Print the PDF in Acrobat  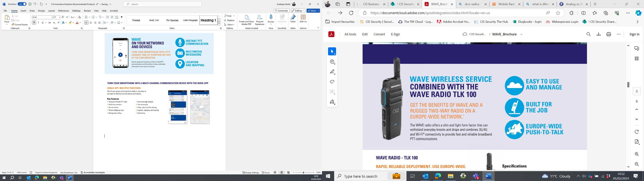click(609, 34)
